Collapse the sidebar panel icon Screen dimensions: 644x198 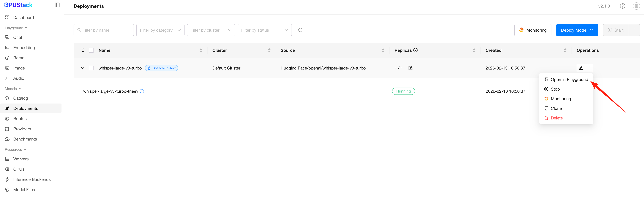[57, 5]
